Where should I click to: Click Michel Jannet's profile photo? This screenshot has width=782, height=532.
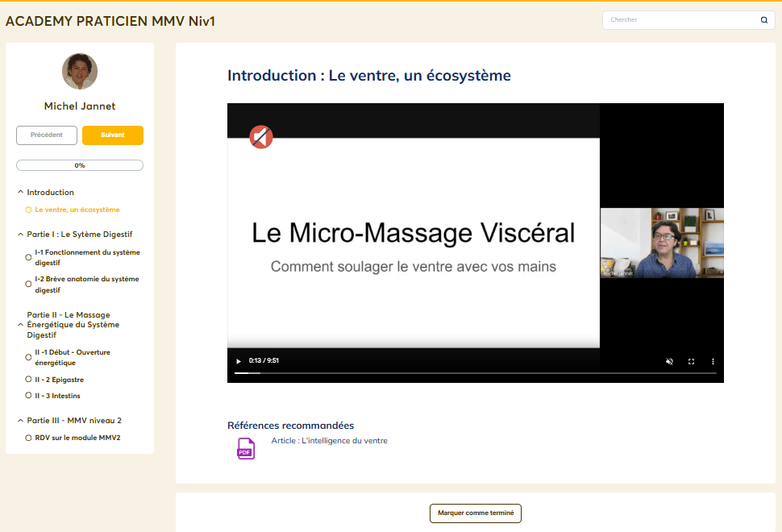80,71
